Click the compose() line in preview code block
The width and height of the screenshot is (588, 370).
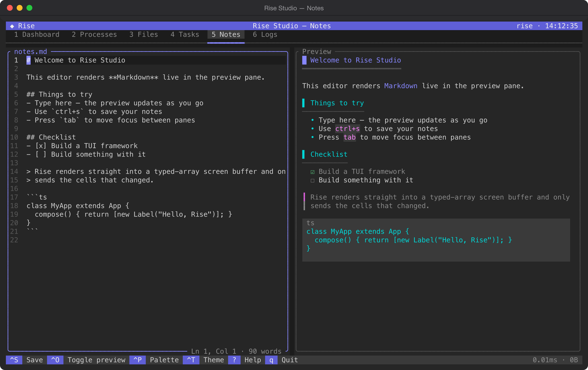click(x=413, y=240)
